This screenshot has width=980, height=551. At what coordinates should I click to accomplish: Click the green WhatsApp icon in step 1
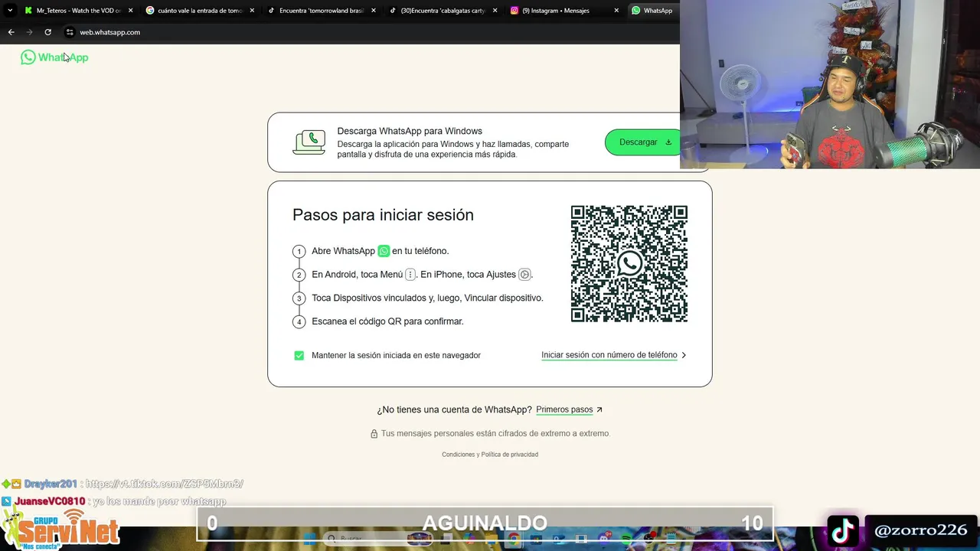point(384,251)
